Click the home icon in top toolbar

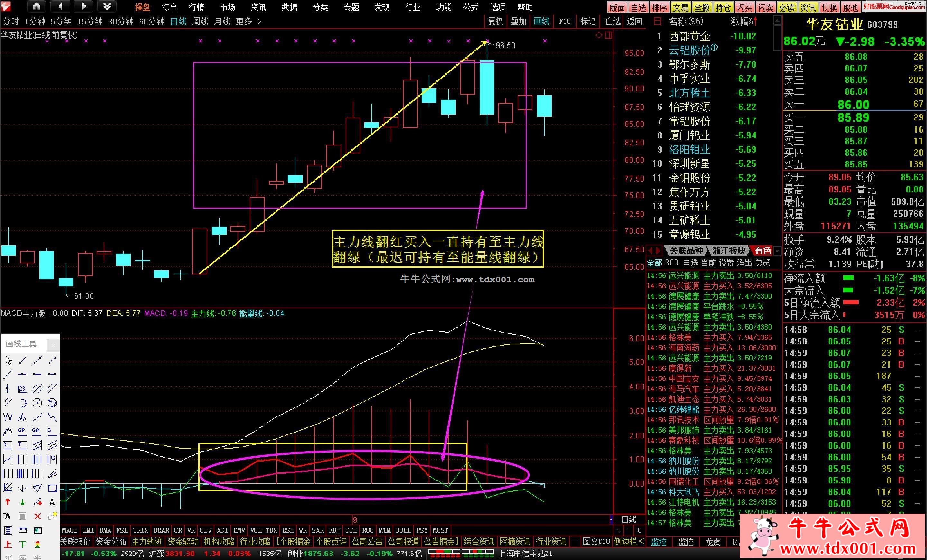[36, 6]
